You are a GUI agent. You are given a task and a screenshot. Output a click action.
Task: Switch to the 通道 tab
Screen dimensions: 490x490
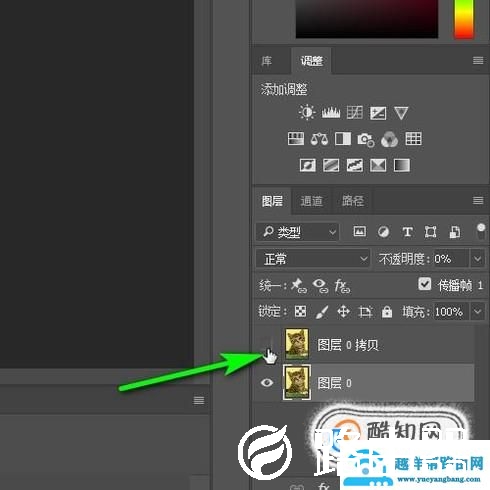(311, 201)
